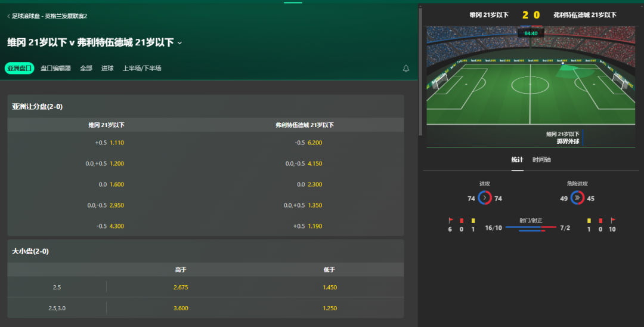644x327 pixels.
Task: Open the 盘口编辑器 tab
Action: pos(55,68)
